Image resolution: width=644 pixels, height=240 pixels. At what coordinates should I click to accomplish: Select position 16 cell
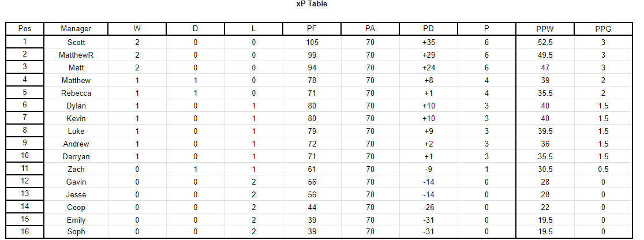[25, 232]
